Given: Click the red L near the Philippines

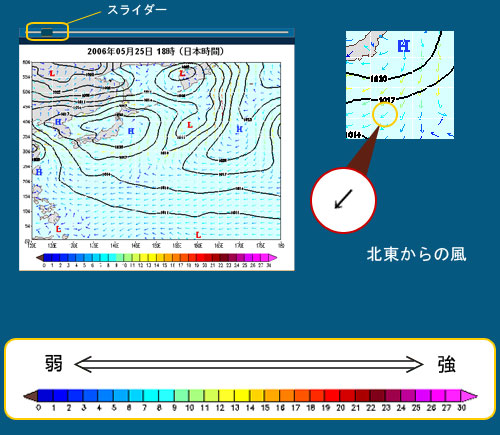Looking at the screenshot, I should tap(59, 229).
